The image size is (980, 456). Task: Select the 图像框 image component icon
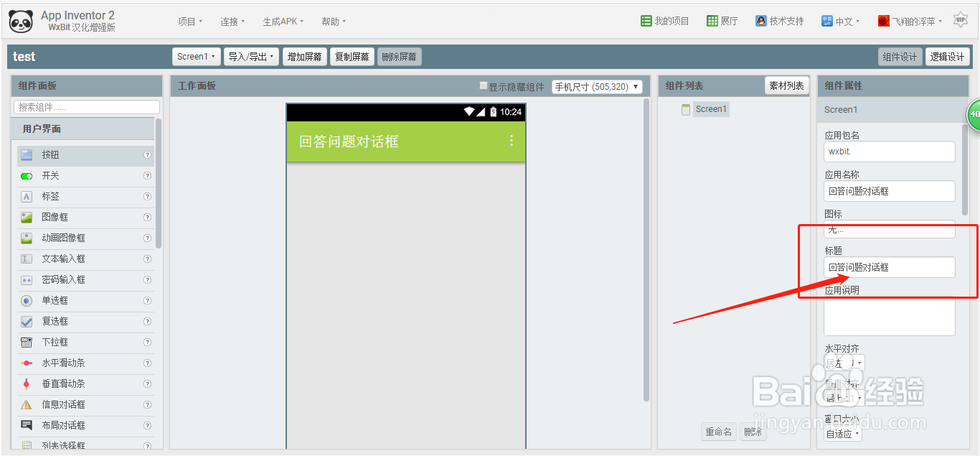coord(27,218)
